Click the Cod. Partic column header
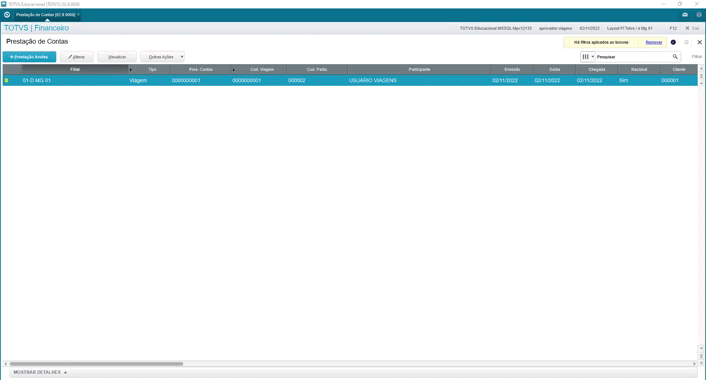 point(317,69)
